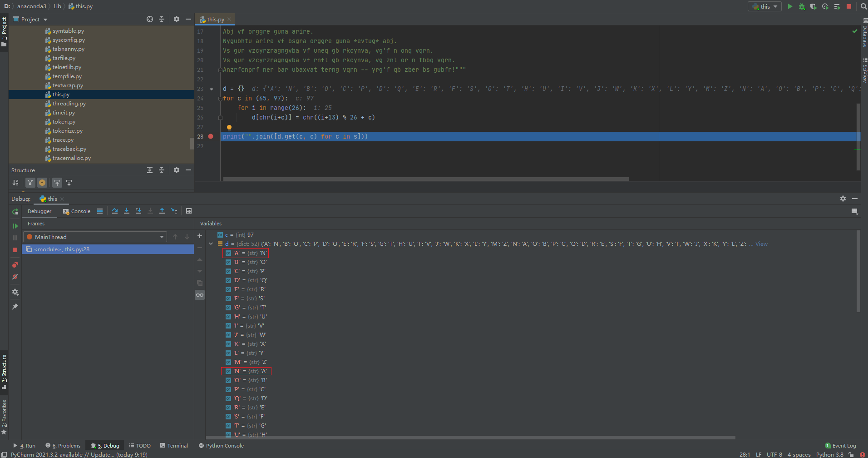This screenshot has width=868, height=458.
Task: Open the Event Log
Action: point(840,446)
